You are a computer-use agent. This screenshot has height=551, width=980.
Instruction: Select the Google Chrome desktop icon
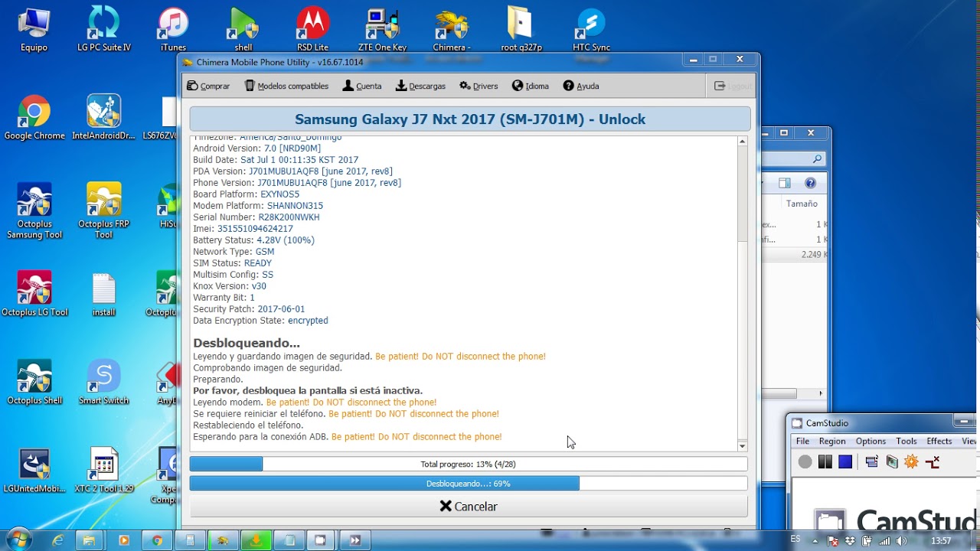[x=34, y=117]
